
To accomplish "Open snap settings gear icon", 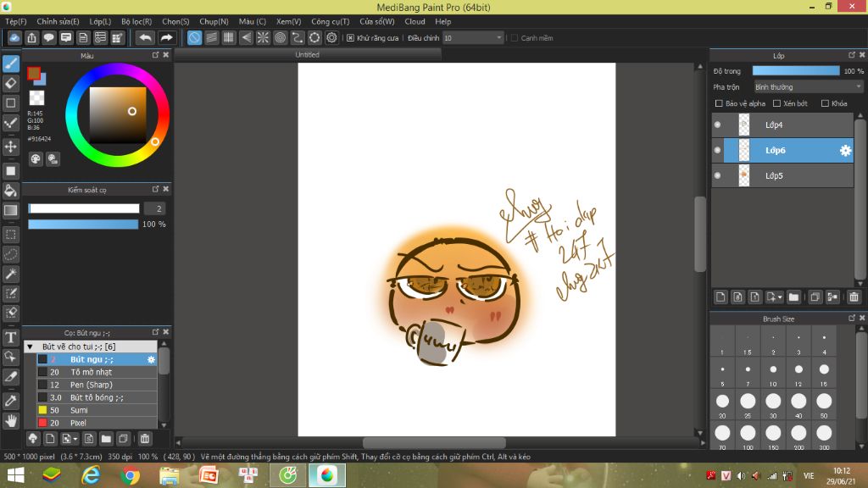I will pos(331,37).
